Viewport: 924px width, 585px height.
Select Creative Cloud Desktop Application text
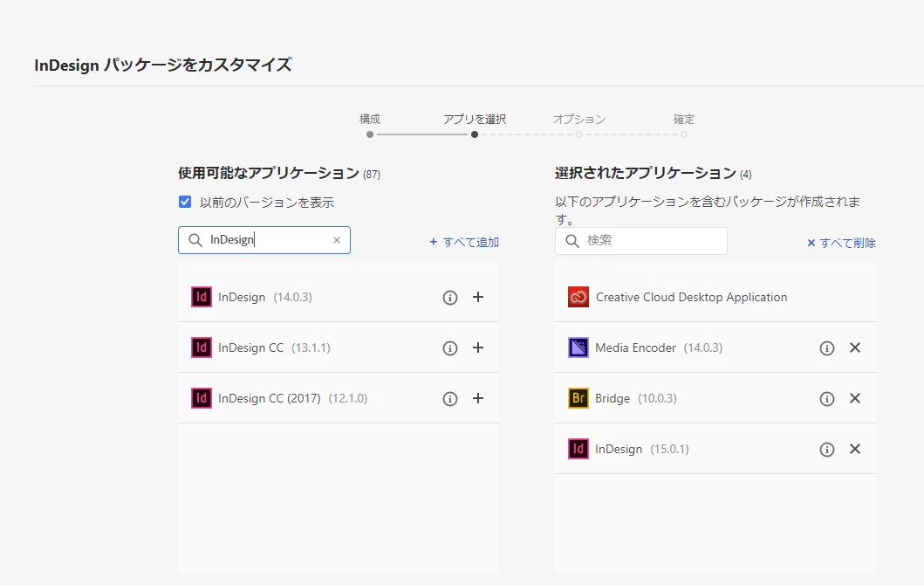click(691, 297)
